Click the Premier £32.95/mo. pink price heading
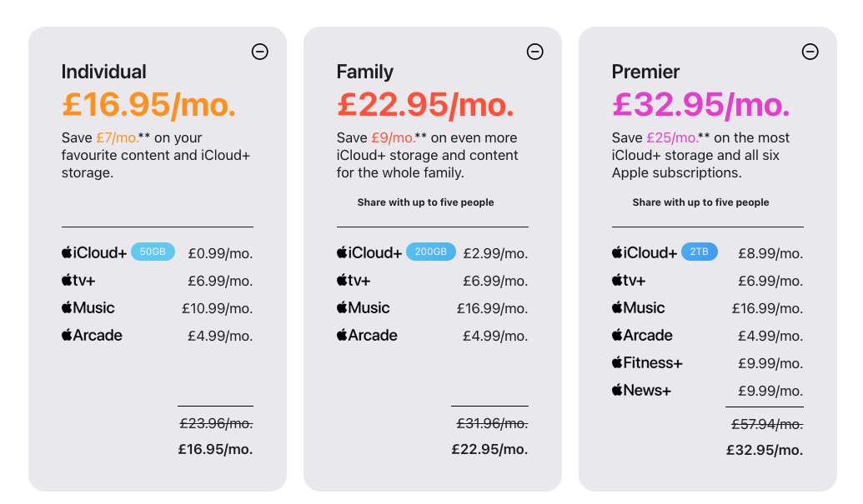Screen dimensions: 863x504 [x=701, y=104]
